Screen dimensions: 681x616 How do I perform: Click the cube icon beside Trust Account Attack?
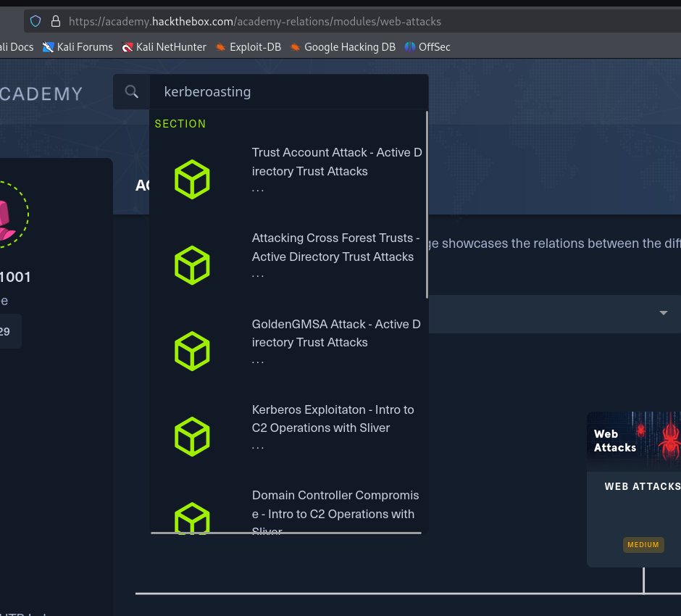tap(192, 180)
